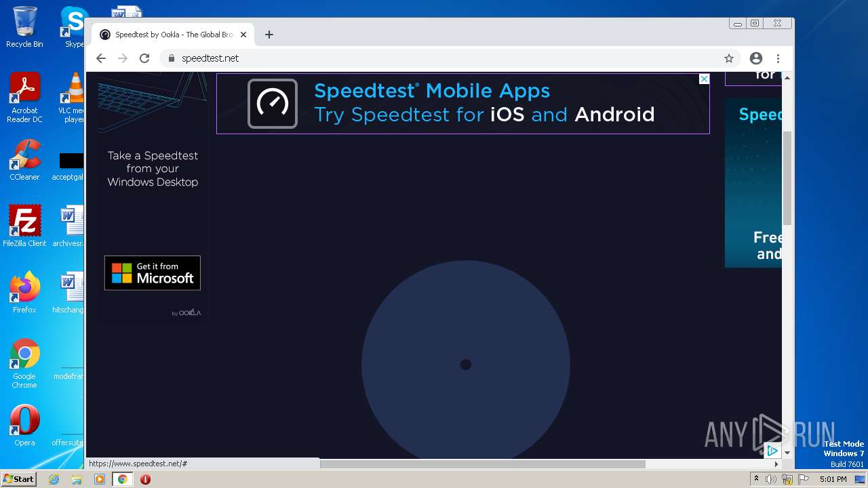Show hidden system tray icons
This screenshot has width=868, height=488.
(x=757, y=479)
